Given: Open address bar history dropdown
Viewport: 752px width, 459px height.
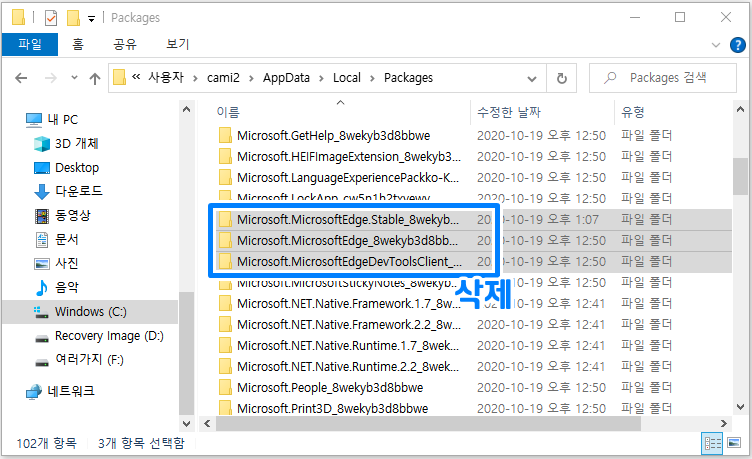Looking at the screenshot, I should [532, 78].
